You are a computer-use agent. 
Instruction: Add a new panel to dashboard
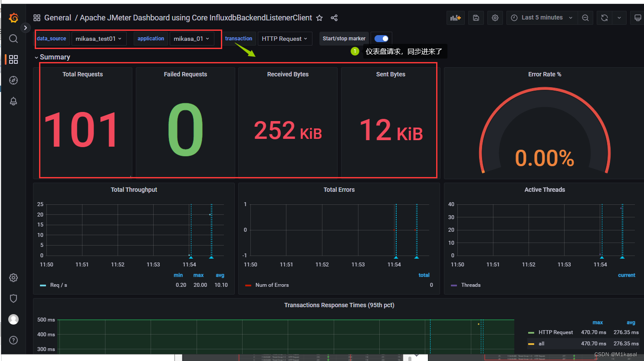coord(456,18)
